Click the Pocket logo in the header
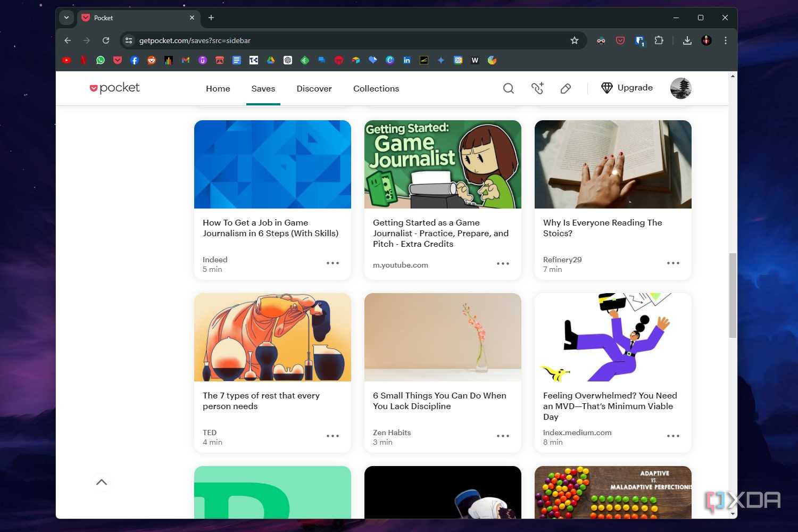This screenshot has width=798, height=532. [114, 88]
